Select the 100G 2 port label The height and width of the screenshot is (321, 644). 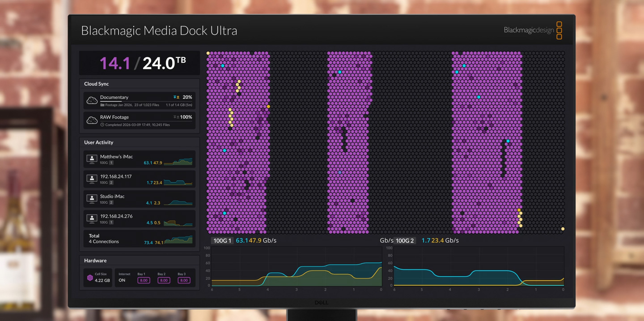pos(405,241)
